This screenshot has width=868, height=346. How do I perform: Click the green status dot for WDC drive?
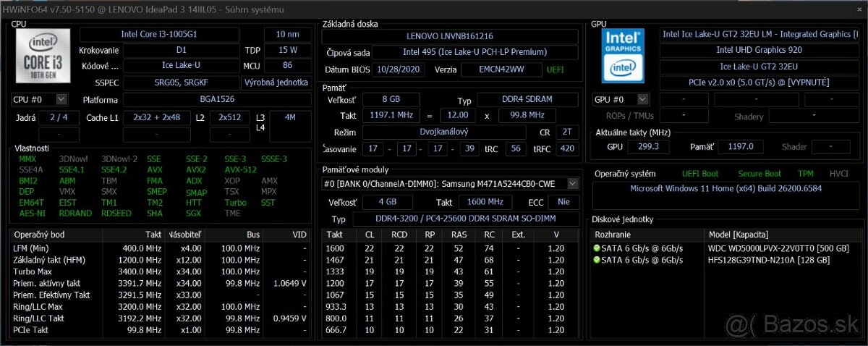597,248
